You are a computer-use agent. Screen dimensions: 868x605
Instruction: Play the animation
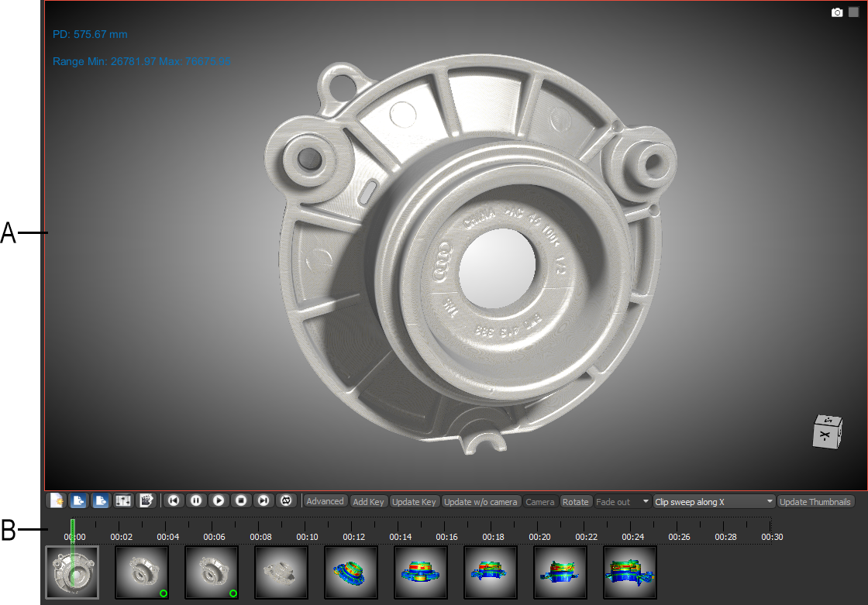click(219, 500)
